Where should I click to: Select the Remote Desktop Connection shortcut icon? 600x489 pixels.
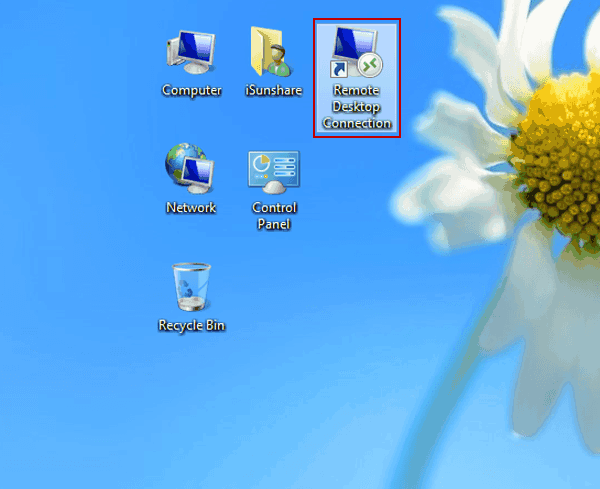(357, 52)
